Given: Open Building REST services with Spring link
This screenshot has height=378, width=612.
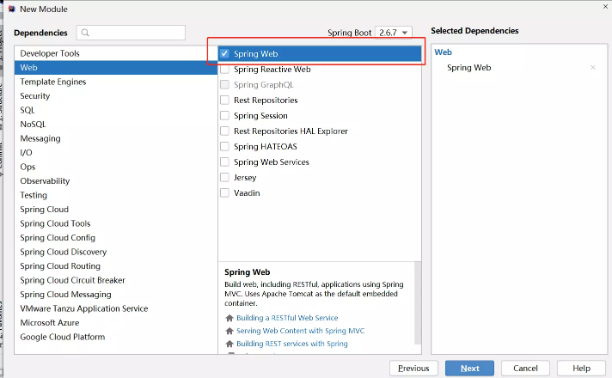Looking at the screenshot, I should [292, 344].
